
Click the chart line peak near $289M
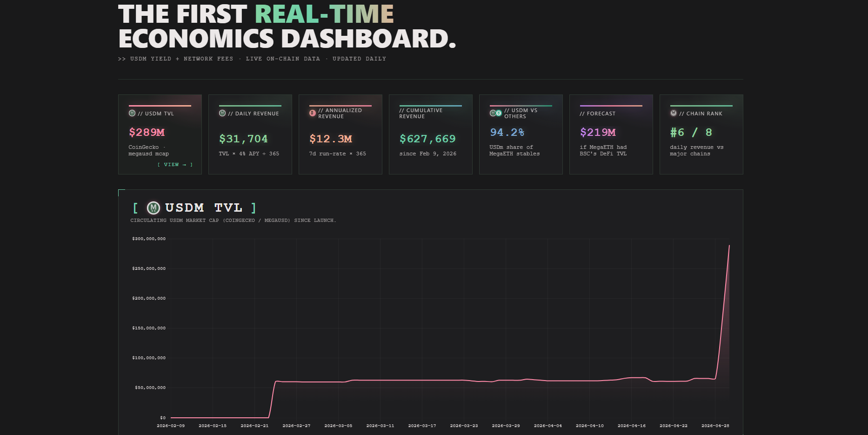[x=729, y=246]
